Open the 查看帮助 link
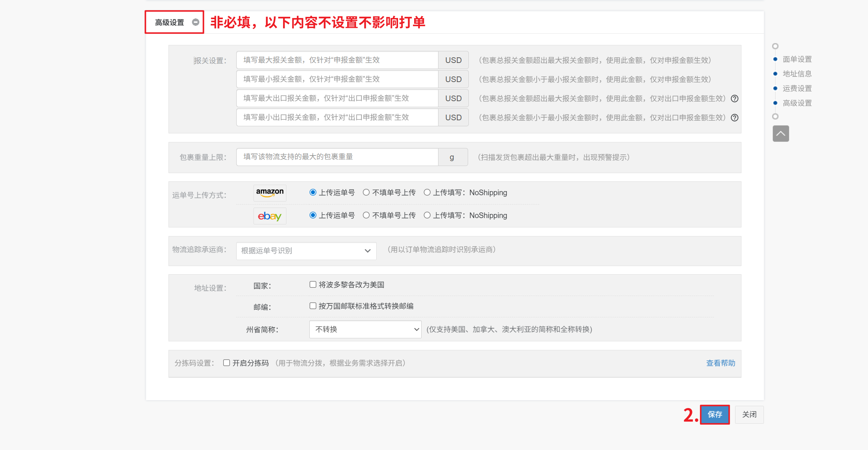This screenshot has height=450, width=868. [720, 363]
